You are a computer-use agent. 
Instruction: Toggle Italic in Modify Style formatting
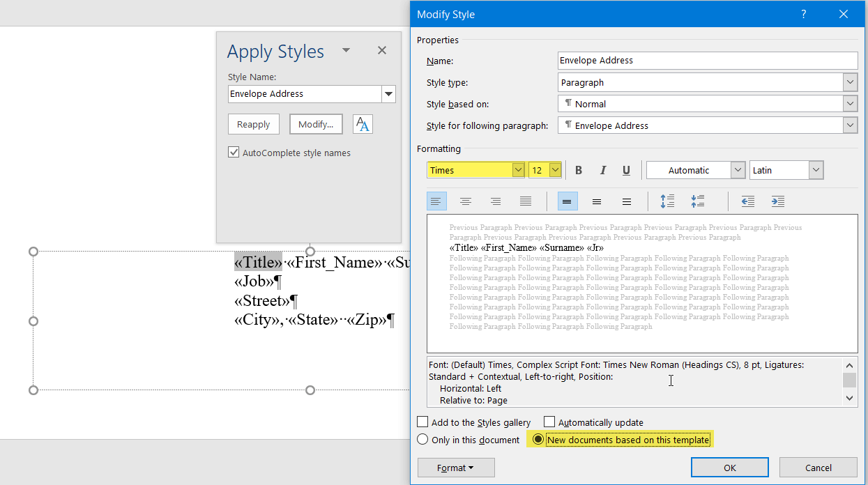(x=603, y=170)
